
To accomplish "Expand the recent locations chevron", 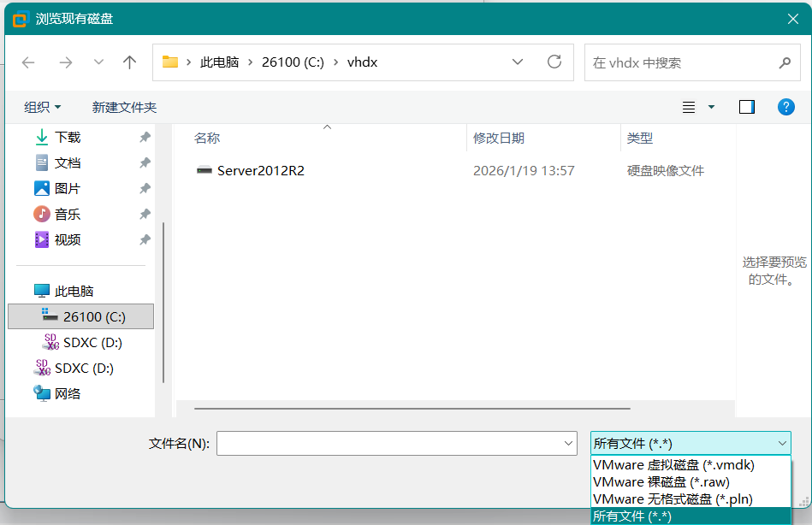I will coord(98,62).
